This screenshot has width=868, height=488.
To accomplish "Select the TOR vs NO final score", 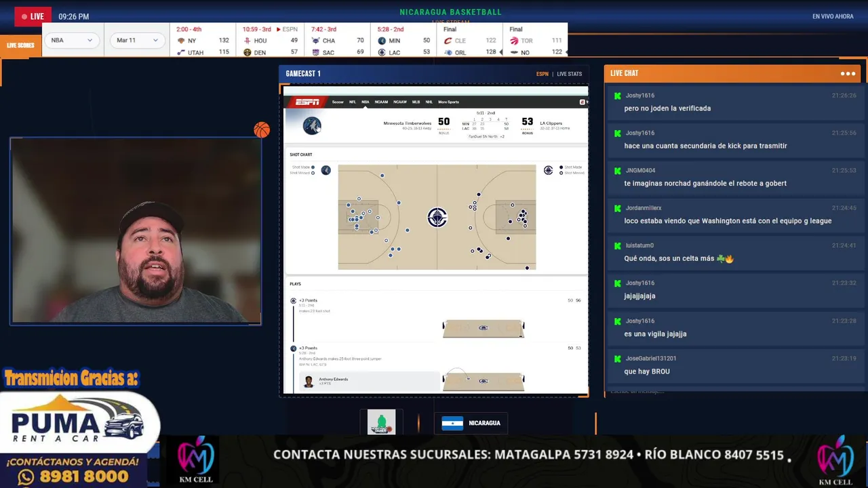I will [536, 41].
